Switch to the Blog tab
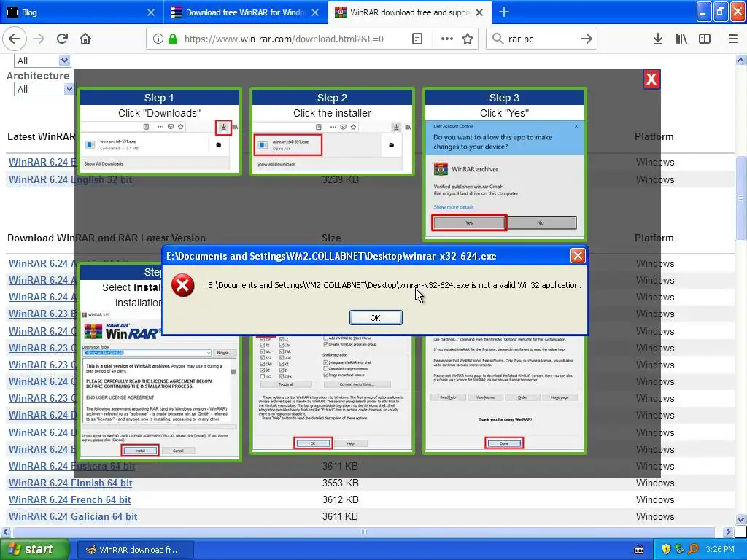Image resolution: width=747 pixels, height=560 pixels. [82, 12]
